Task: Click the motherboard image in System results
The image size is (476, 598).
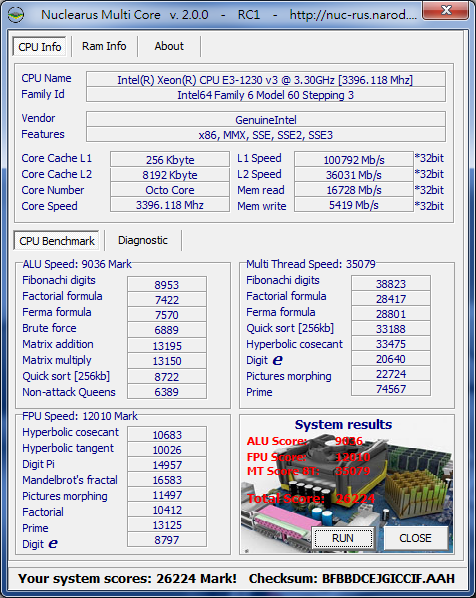Action: 347,484
